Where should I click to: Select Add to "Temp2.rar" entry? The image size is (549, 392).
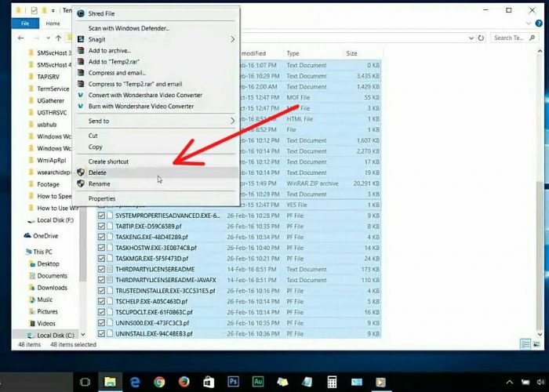pyautogui.click(x=157, y=62)
